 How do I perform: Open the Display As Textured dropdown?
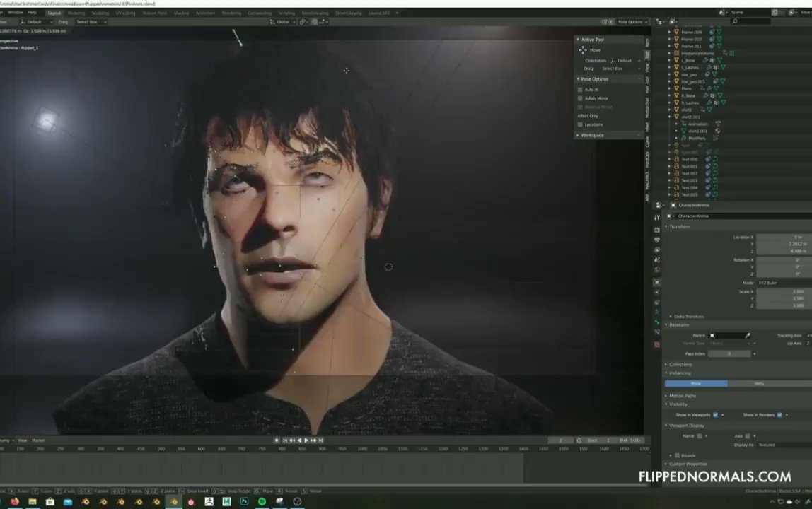click(x=784, y=445)
